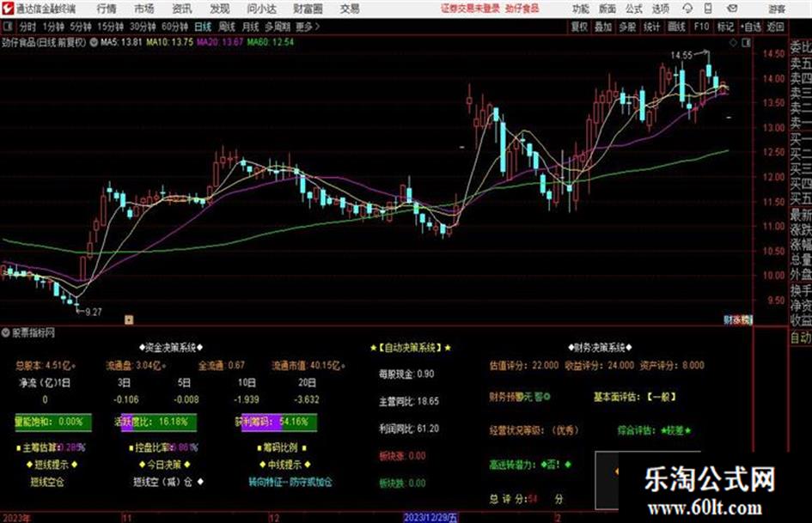Screen dimensions: 812x523
Task: Click the 9.27 low price marker
Action: pos(93,312)
